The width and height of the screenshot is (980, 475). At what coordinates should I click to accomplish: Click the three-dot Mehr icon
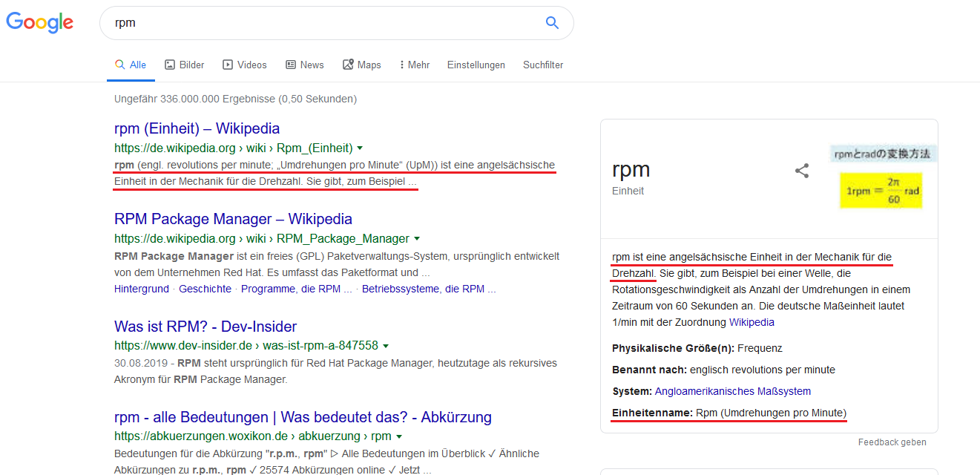(x=401, y=65)
